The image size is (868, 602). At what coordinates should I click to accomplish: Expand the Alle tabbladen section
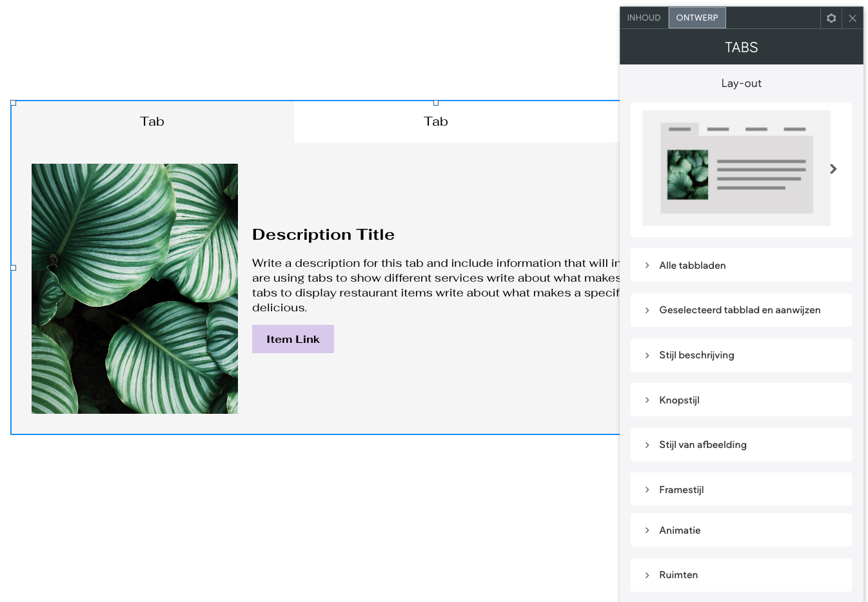pyautogui.click(x=740, y=266)
